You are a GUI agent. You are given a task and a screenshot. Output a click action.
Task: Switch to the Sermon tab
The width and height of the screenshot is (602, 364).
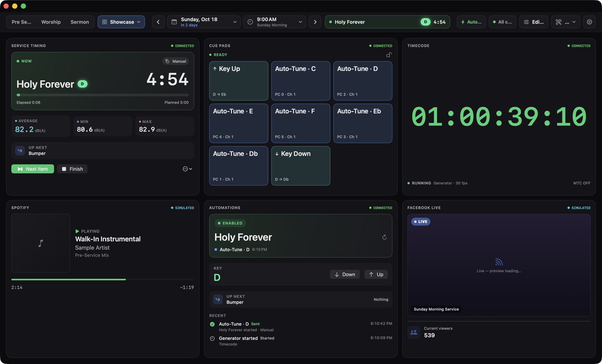pos(80,22)
